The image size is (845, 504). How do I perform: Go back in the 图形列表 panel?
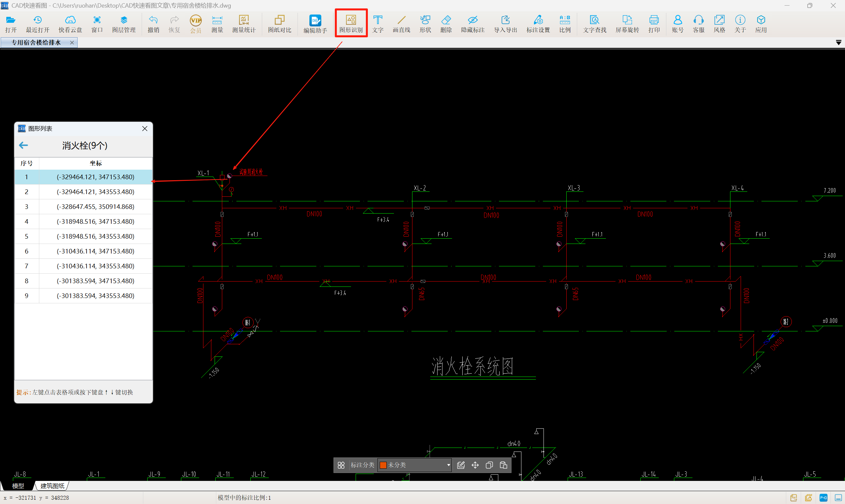click(23, 145)
